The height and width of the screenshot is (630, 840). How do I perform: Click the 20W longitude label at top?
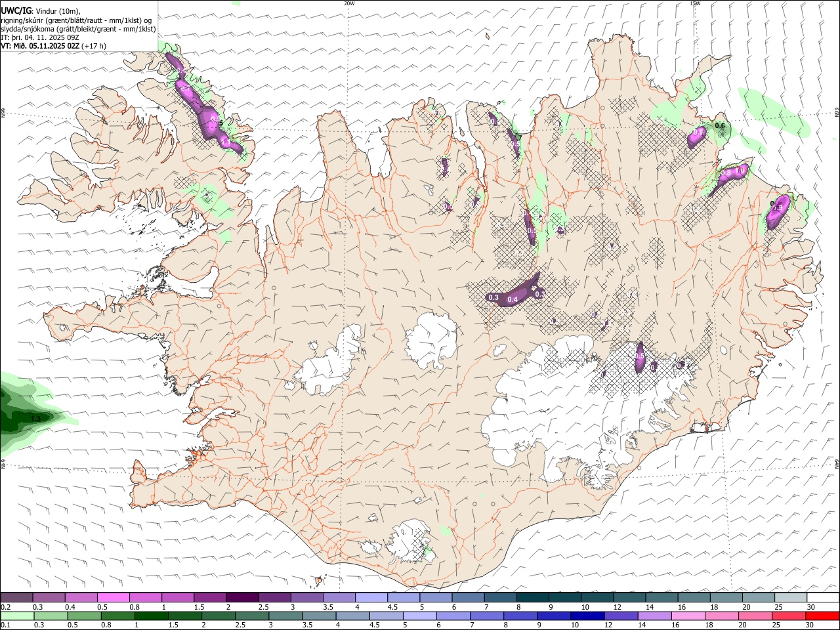349,3
